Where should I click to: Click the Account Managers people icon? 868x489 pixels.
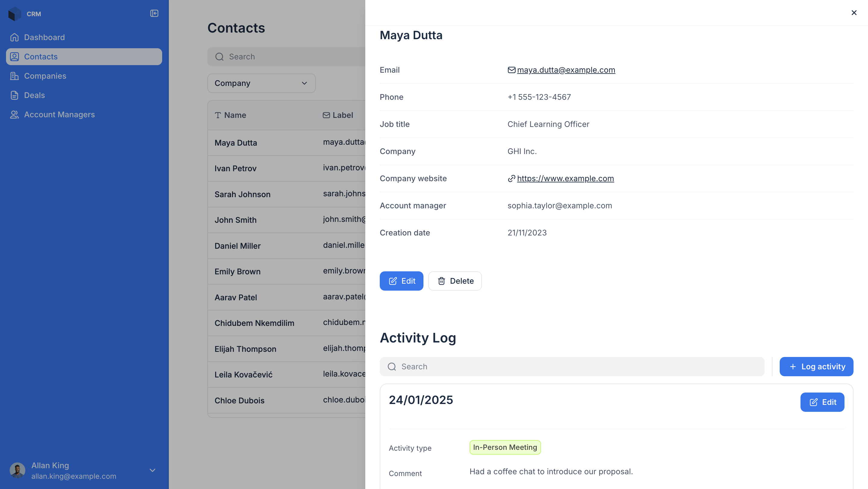pyautogui.click(x=14, y=115)
